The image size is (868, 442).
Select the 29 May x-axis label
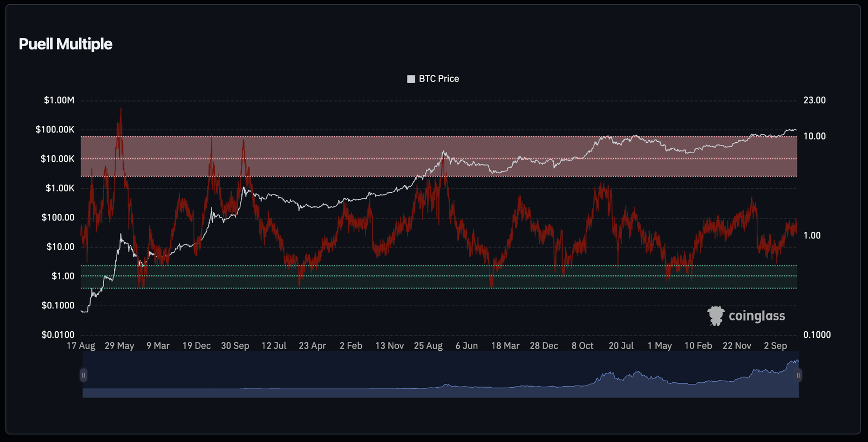pos(119,346)
